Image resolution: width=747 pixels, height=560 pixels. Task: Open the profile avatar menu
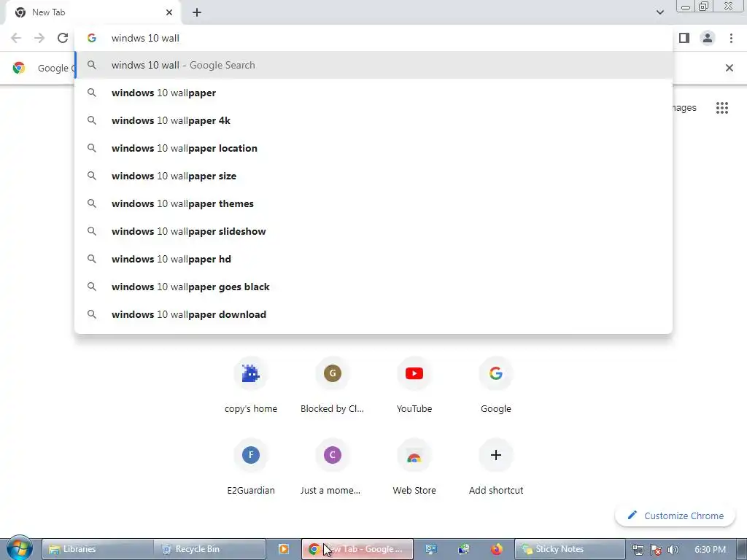708,38
